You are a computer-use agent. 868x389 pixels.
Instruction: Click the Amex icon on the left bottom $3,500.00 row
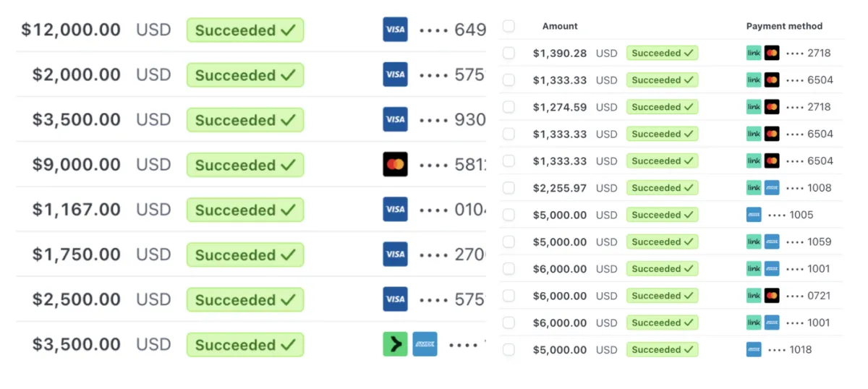pyautogui.click(x=425, y=344)
